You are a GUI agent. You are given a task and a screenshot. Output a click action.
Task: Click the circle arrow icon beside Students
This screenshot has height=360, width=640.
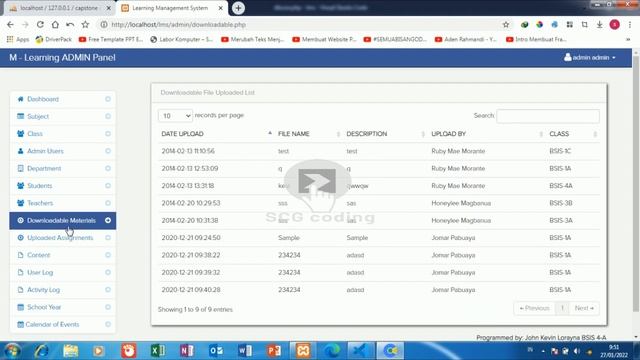[108, 186]
